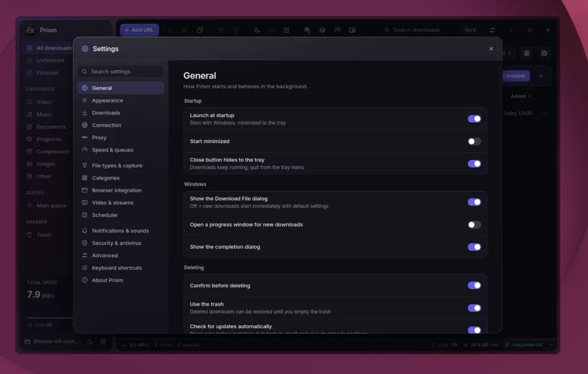Open the Music category in the main sidebar

[x=48, y=114]
